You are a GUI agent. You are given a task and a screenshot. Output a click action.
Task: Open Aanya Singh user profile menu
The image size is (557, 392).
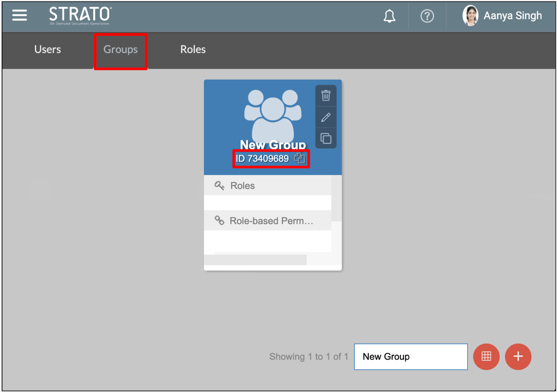(x=502, y=16)
